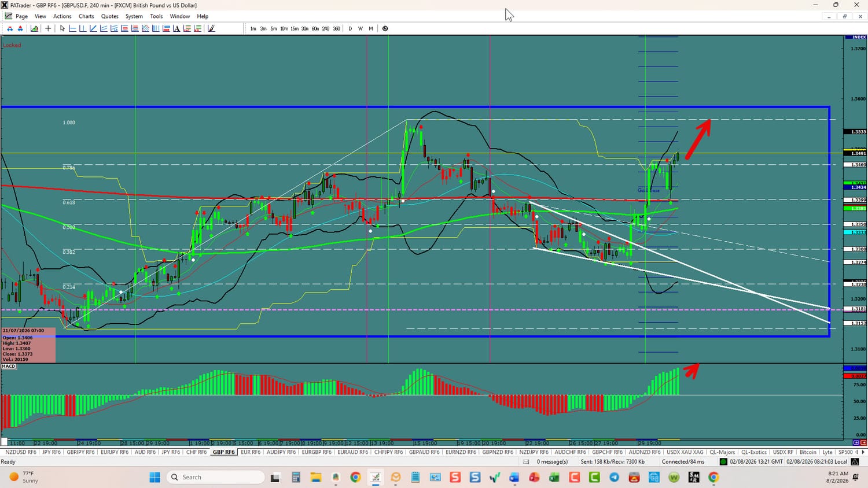Switch to the QL-Majors tab
The height and width of the screenshot is (488, 868).
coord(722,452)
